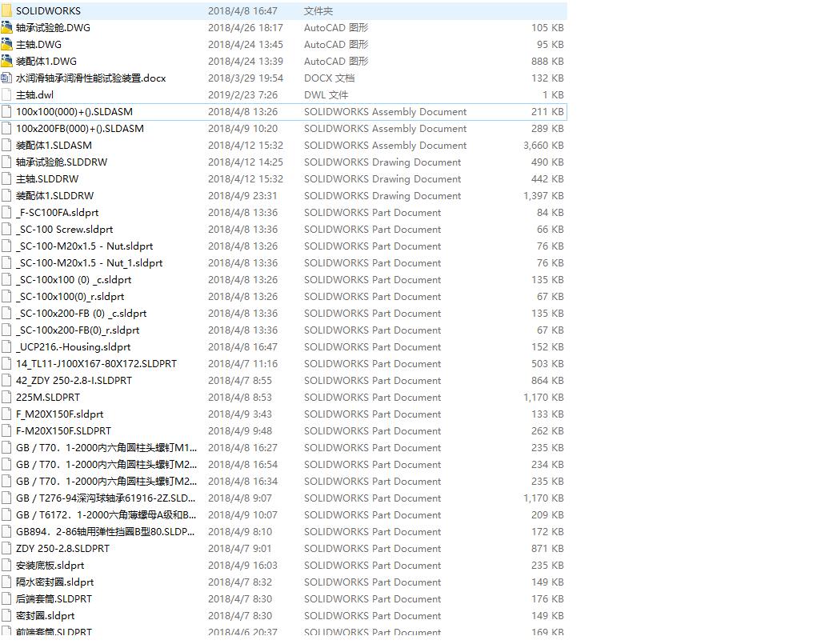Click the file icon of 100x200FB(000)+().SLDASM
Viewport: 821px width, 644px height.
coord(6,128)
